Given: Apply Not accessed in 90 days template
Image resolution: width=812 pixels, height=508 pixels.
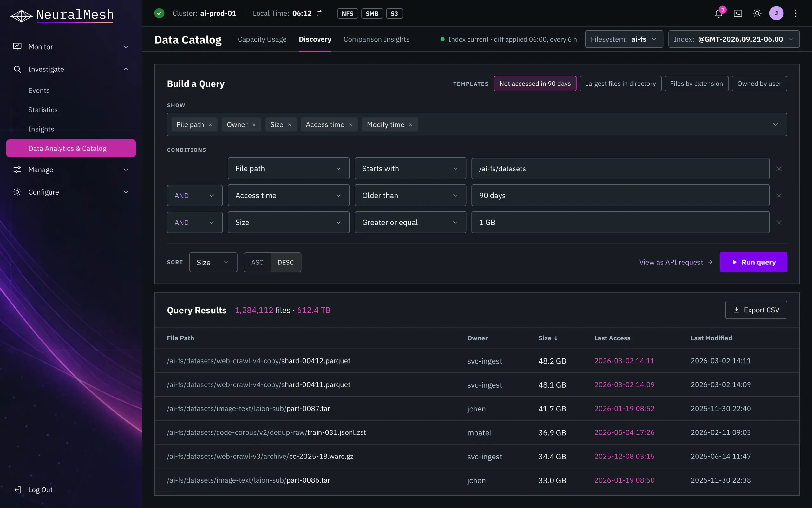Looking at the screenshot, I should [535, 84].
